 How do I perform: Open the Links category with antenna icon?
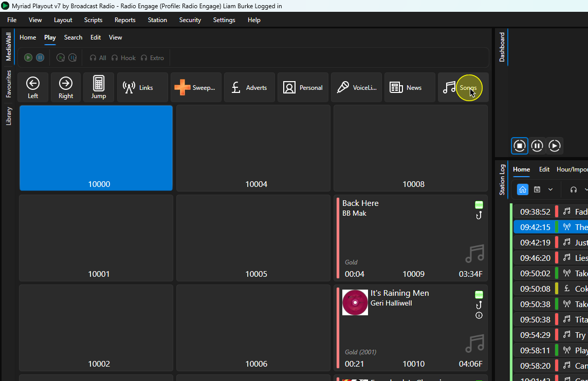[x=142, y=87]
